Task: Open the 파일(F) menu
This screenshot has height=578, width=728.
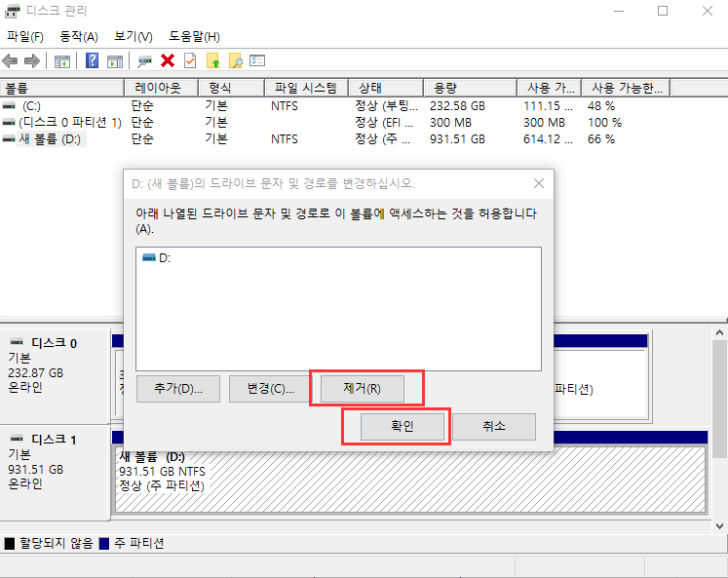Action: [x=25, y=37]
